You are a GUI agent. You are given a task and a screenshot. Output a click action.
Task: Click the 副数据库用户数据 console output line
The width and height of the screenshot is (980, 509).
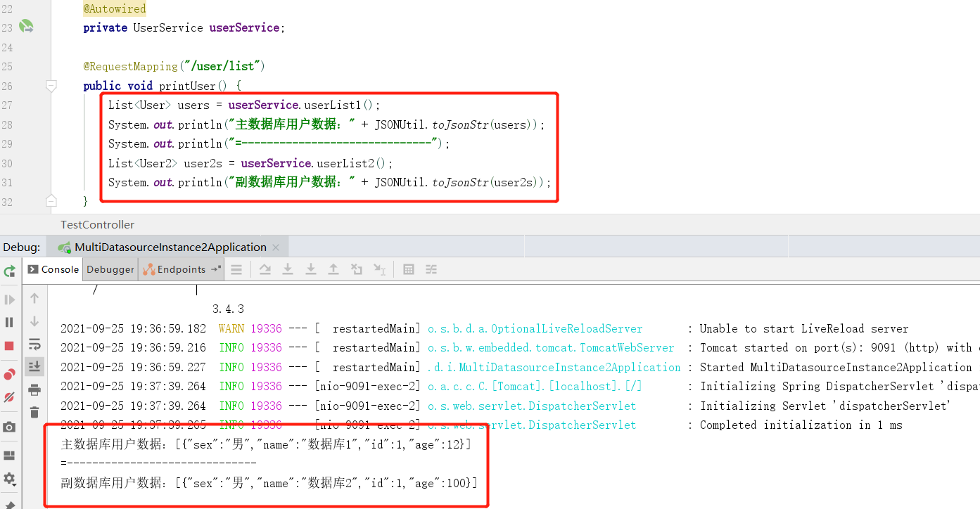pyautogui.click(x=269, y=483)
